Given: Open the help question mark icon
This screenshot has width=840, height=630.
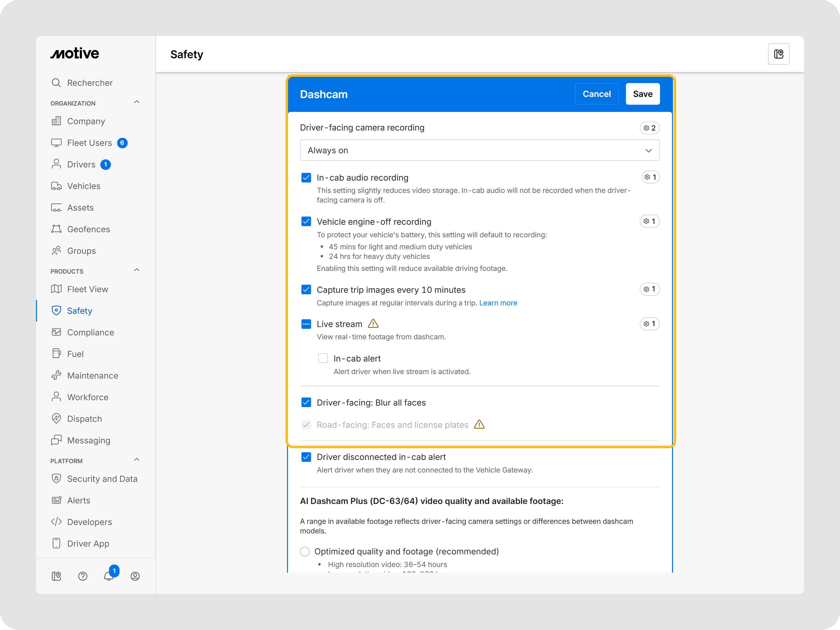Looking at the screenshot, I should point(83,576).
